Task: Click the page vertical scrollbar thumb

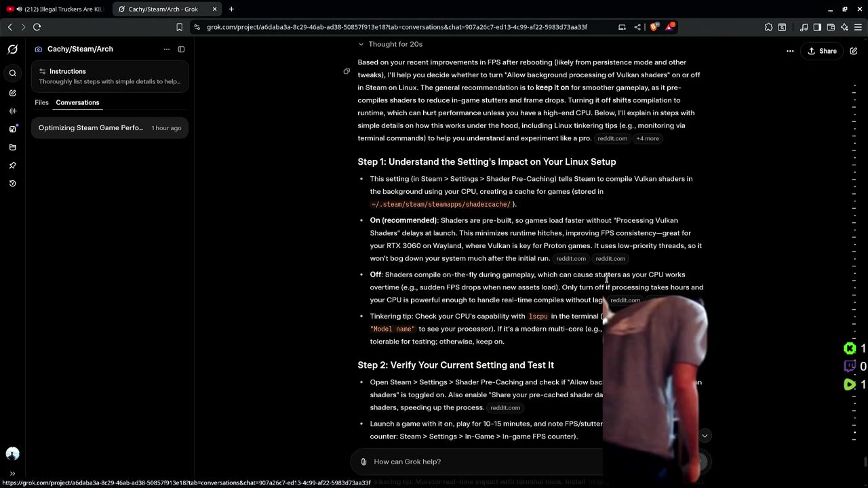Action: (x=865, y=462)
